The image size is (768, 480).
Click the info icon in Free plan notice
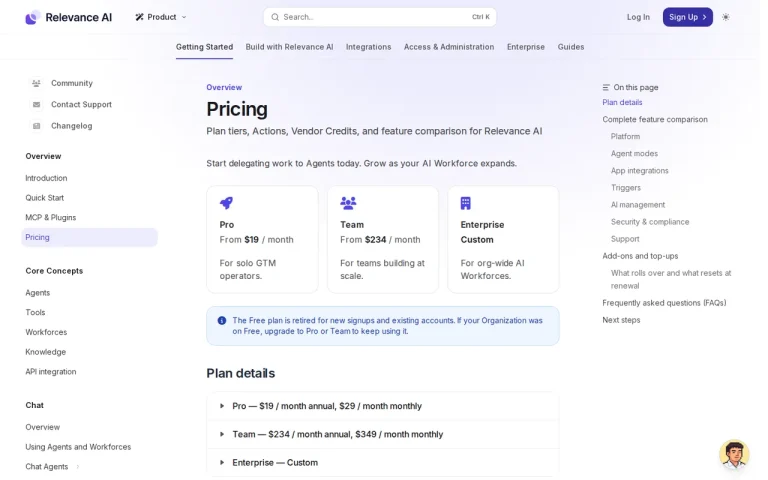(222, 320)
